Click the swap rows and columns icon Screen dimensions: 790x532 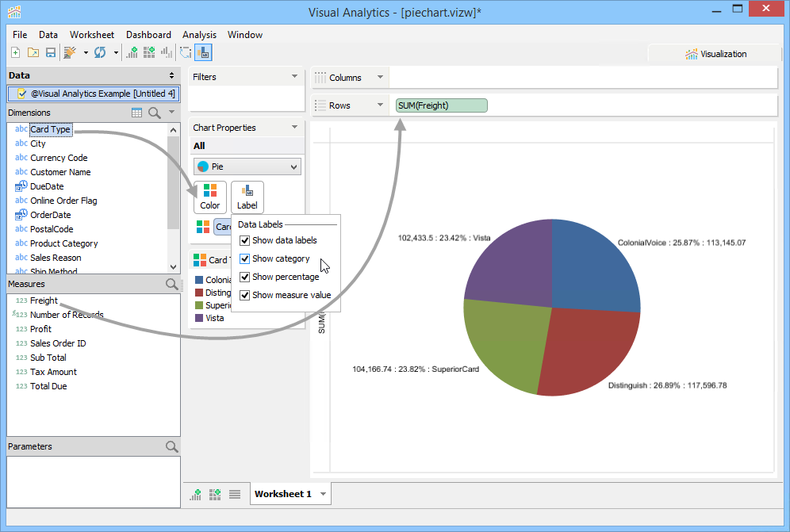click(186, 52)
